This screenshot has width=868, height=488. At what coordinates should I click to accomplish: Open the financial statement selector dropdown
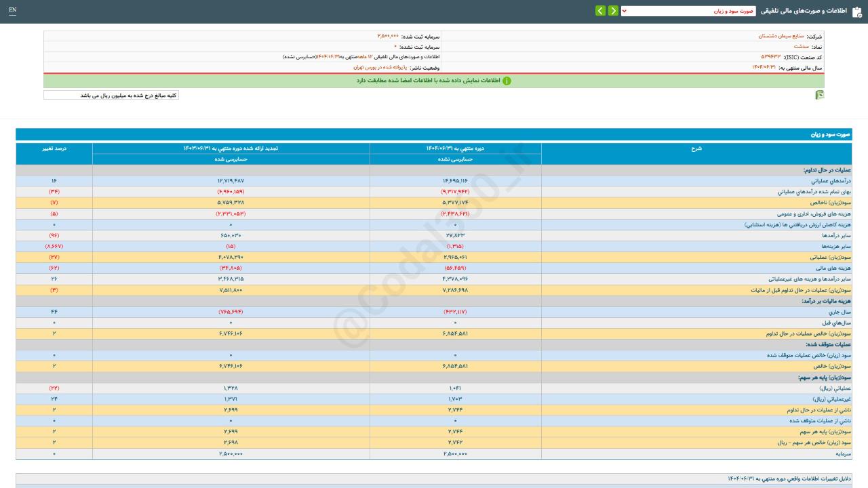click(688, 11)
